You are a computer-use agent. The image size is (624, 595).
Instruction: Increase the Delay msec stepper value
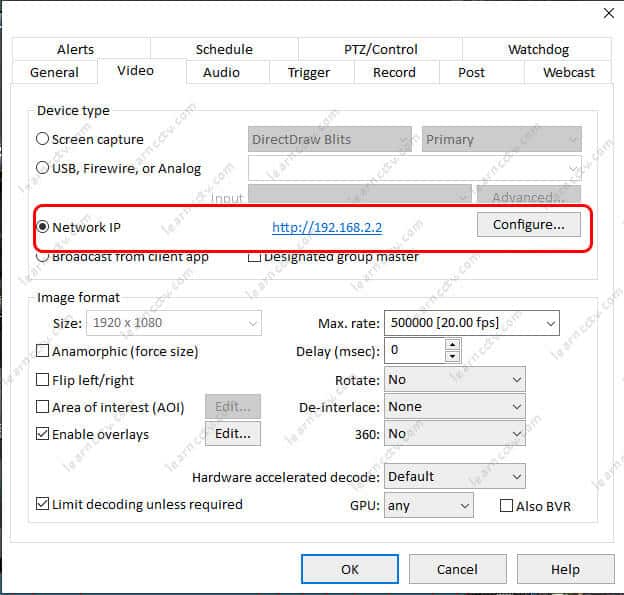(x=452, y=345)
